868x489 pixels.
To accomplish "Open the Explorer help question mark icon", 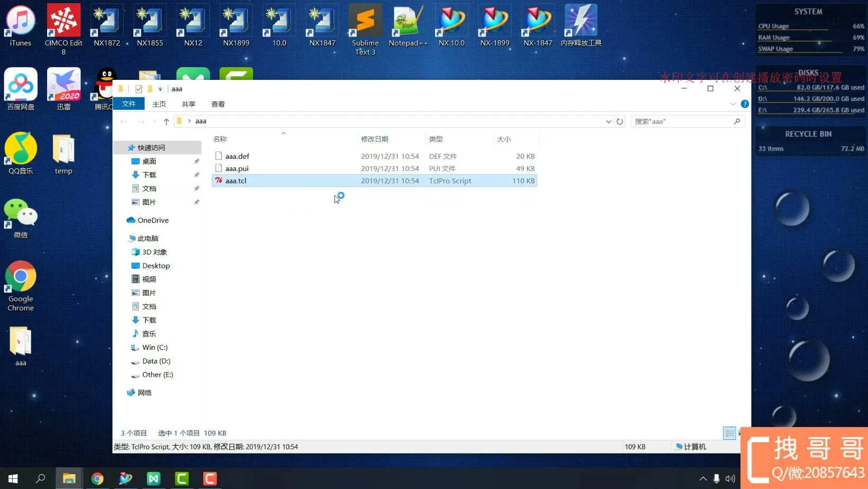I will tap(745, 104).
